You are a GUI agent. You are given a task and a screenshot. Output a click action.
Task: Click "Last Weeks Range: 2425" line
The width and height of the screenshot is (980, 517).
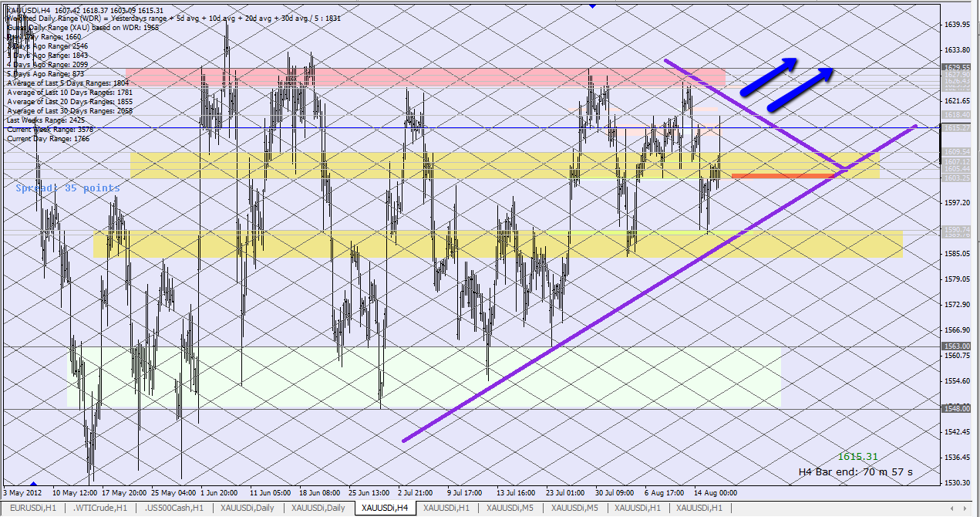[x=45, y=120]
